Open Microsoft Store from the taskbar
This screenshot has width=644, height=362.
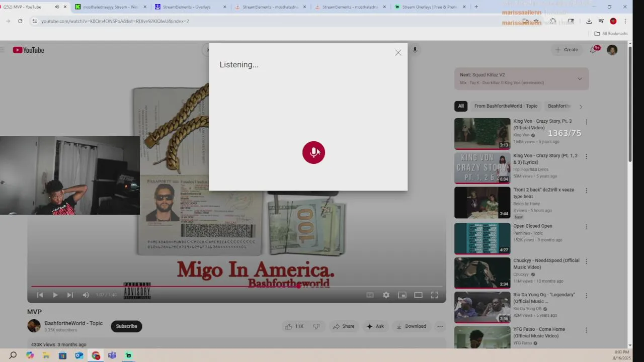click(x=62, y=355)
